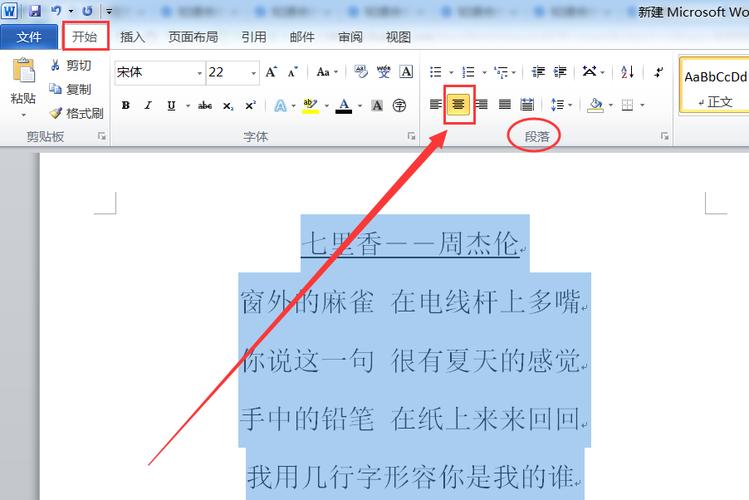Click the Clear Formatting icon
Screen dimensions: 749x500
[361, 72]
